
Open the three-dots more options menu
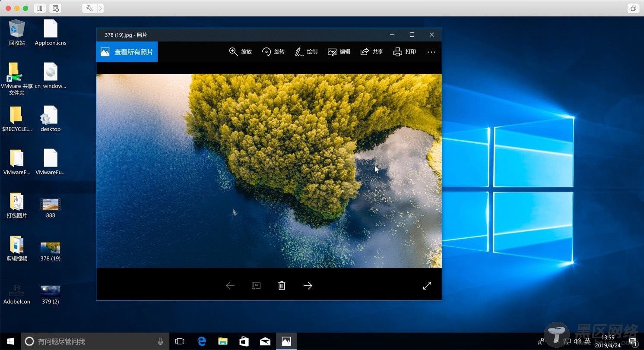click(x=431, y=52)
